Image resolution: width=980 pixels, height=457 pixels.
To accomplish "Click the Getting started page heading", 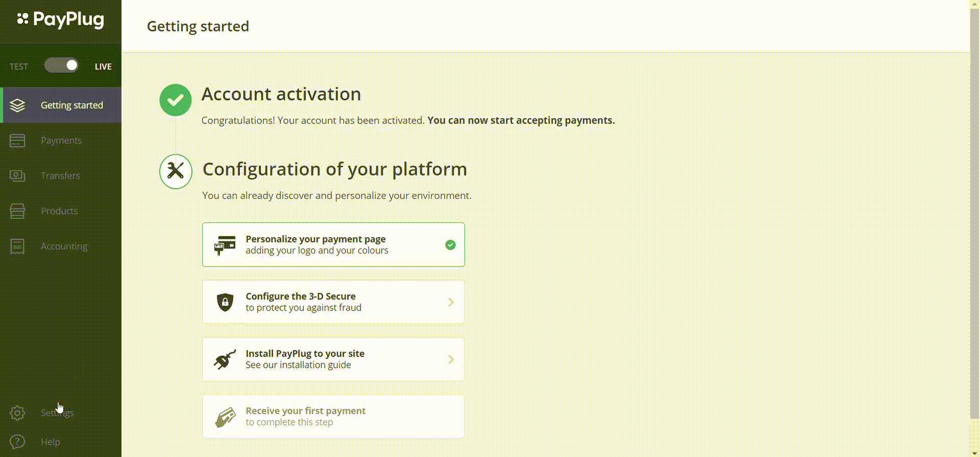I will pyautogui.click(x=198, y=27).
